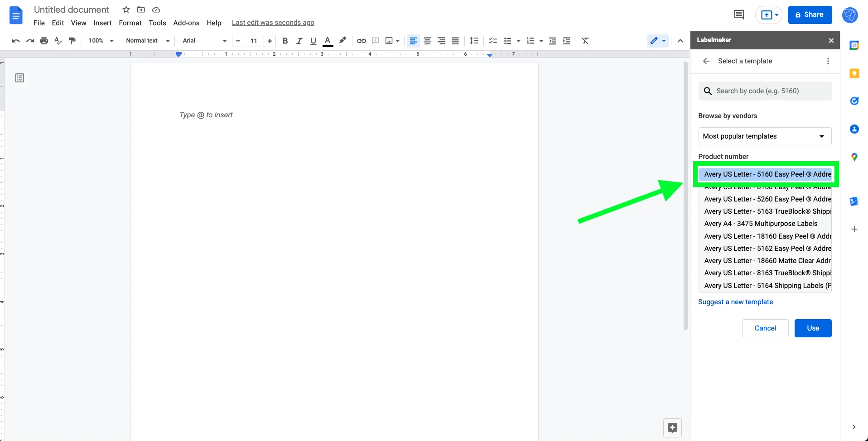Open Google Calendar side panel icon
This screenshot has width=868, height=441.
[854, 45]
